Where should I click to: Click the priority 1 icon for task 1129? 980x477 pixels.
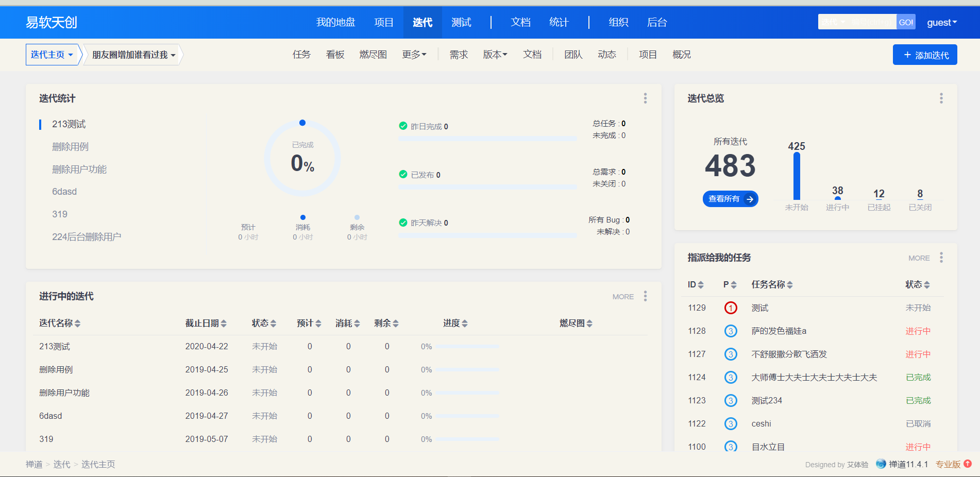[x=730, y=308]
